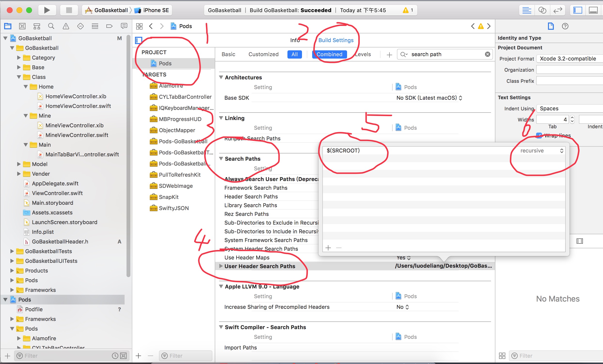Click the Stop button in toolbar
This screenshot has width=603, height=364.
point(69,10)
